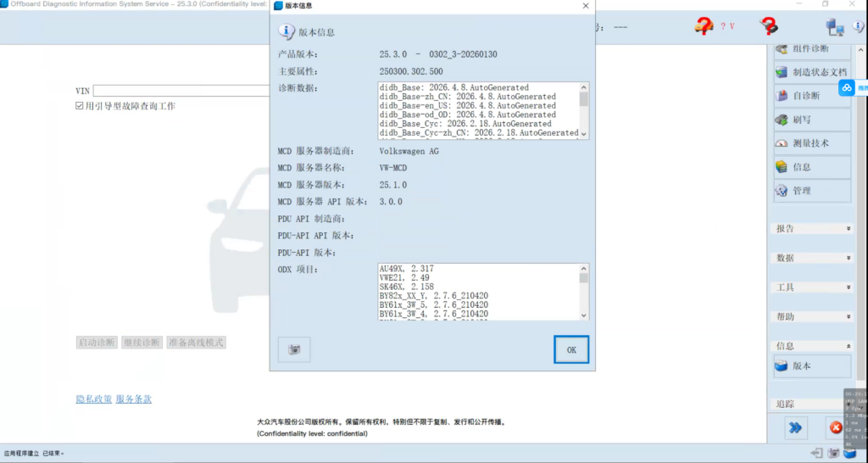Expand the 帮助 section
This screenshot has width=868, height=463.
pyautogui.click(x=812, y=316)
